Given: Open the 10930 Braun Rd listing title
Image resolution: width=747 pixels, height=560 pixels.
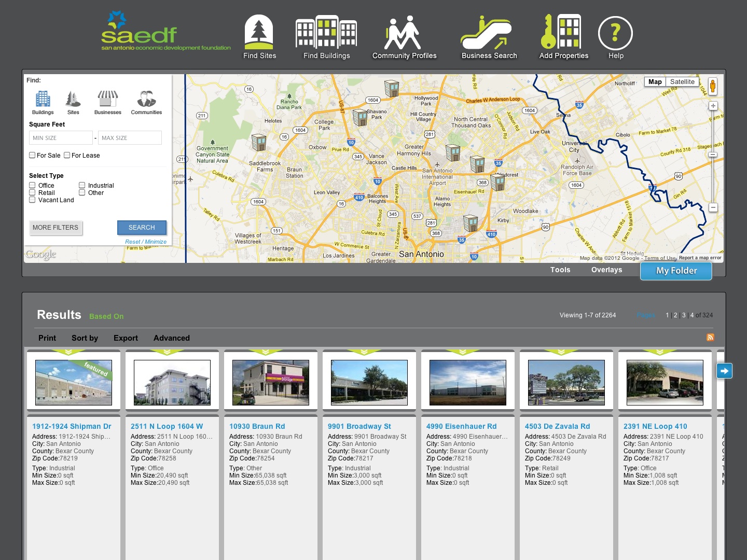Looking at the screenshot, I should click(257, 426).
